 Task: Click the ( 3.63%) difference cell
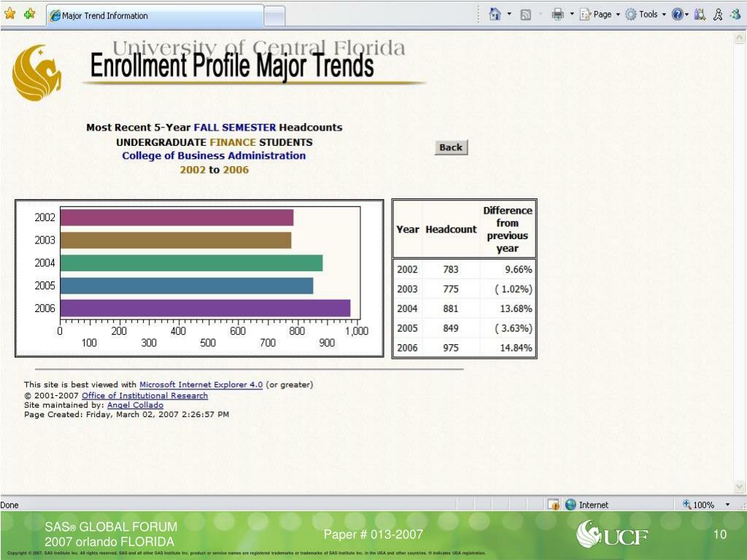point(508,328)
